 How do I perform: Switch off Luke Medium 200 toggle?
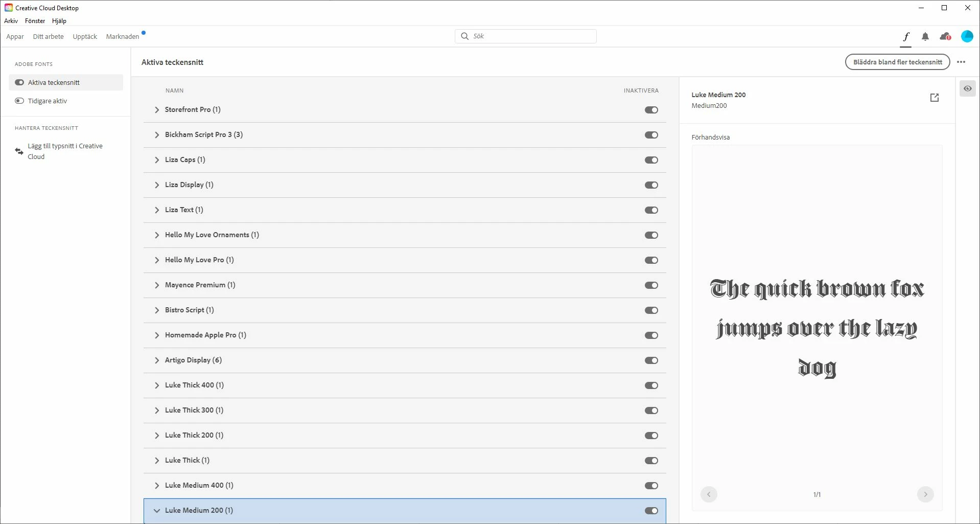pyautogui.click(x=651, y=511)
